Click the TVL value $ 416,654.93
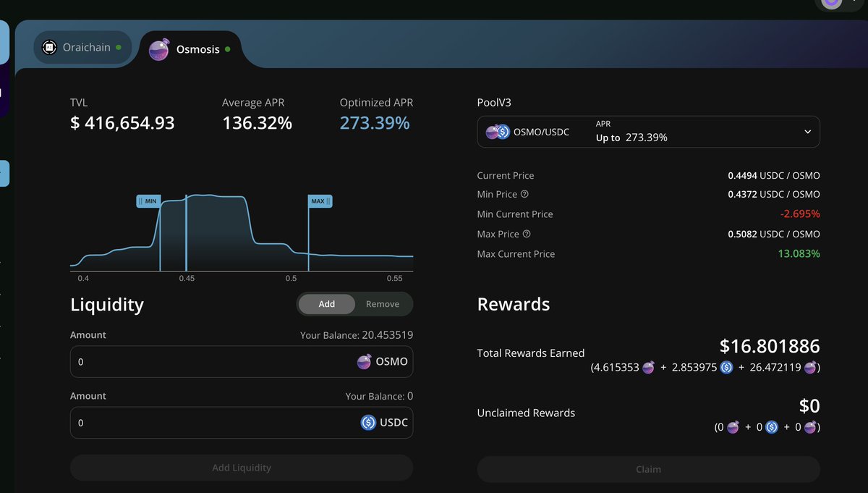The image size is (868, 493). pyautogui.click(x=122, y=123)
